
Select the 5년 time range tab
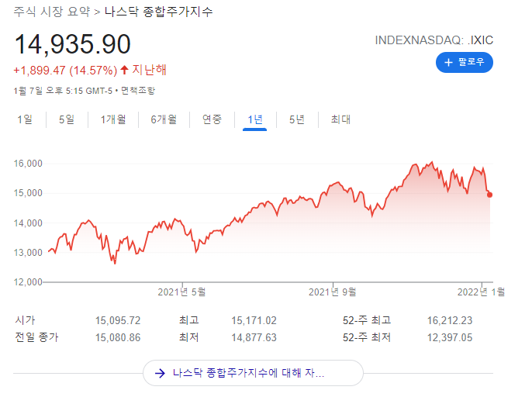[x=297, y=119]
